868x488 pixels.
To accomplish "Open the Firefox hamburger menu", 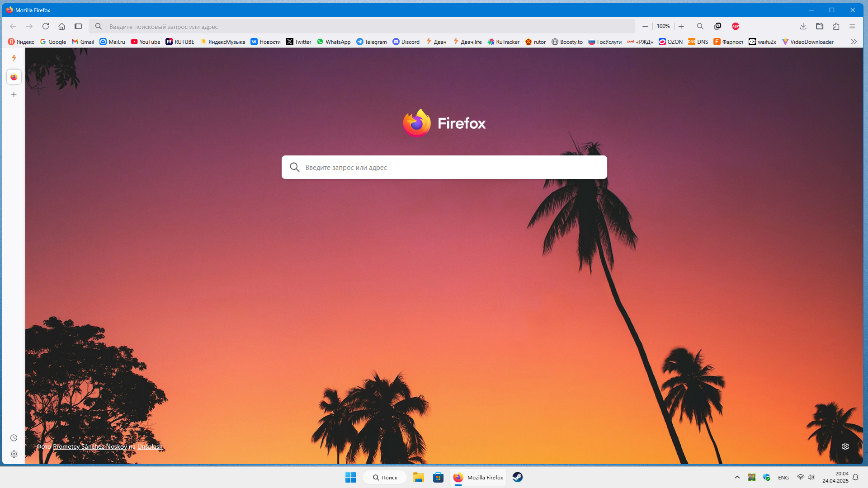I will [x=852, y=26].
